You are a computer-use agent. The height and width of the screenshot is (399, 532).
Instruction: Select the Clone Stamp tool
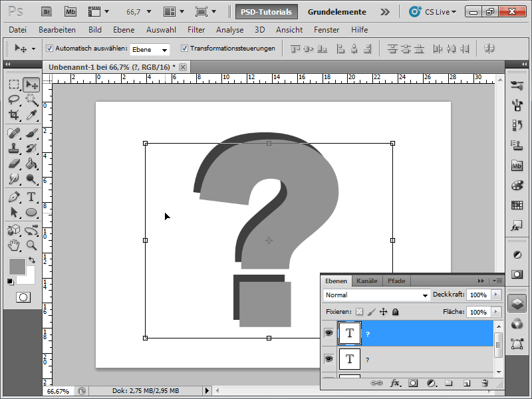click(14, 148)
